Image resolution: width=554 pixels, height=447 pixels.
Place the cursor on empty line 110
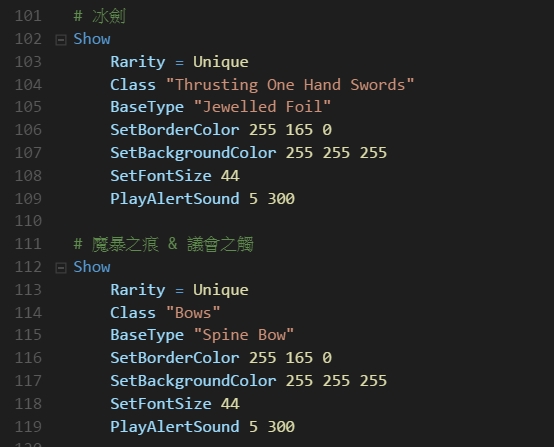[283, 221]
